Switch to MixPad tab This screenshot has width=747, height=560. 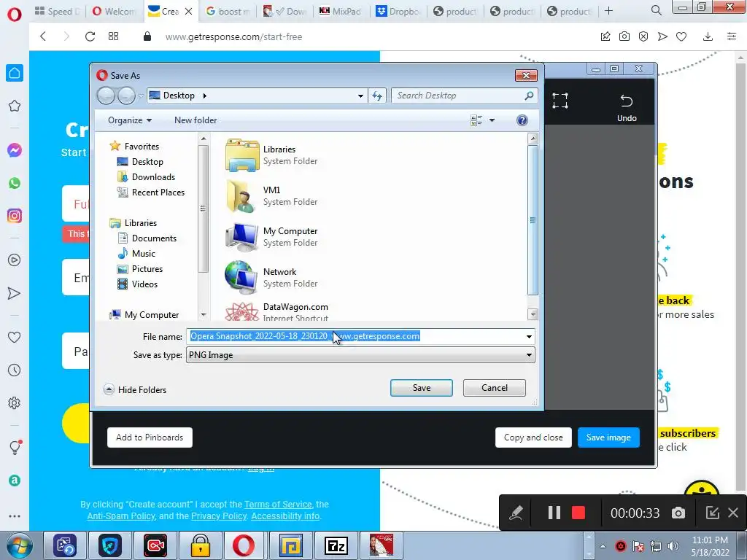[340, 11]
